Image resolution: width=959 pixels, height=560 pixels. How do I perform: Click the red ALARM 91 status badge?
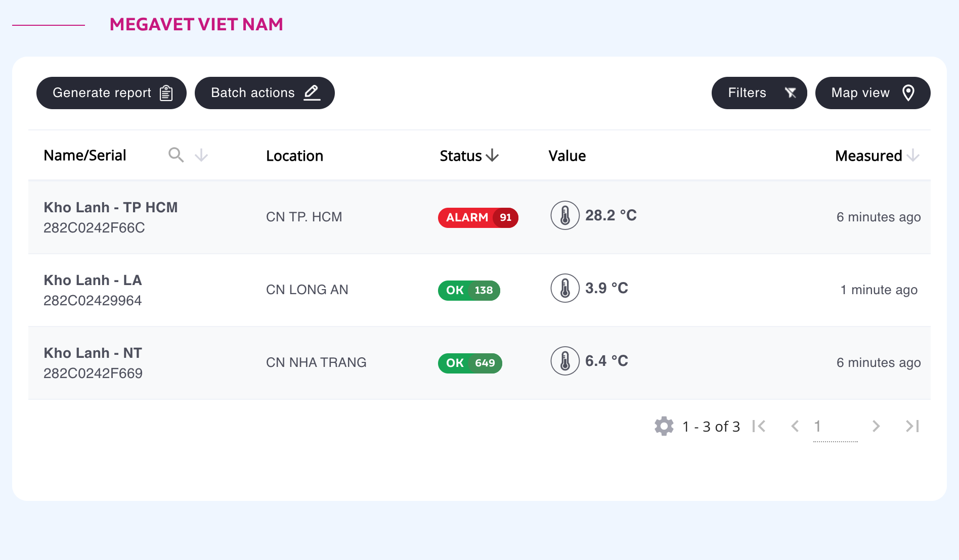478,217
